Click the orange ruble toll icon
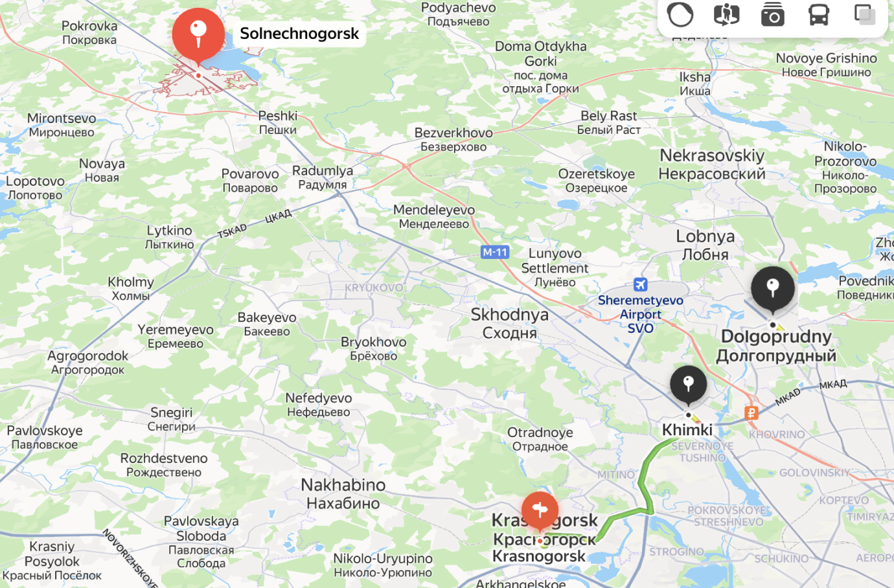The image size is (894, 588). [x=751, y=413]
